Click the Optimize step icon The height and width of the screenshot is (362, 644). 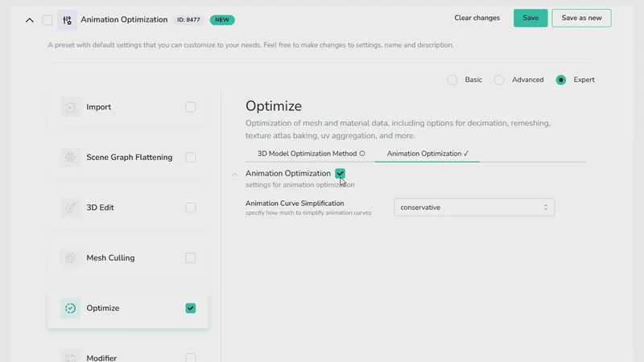pos(71,308)
